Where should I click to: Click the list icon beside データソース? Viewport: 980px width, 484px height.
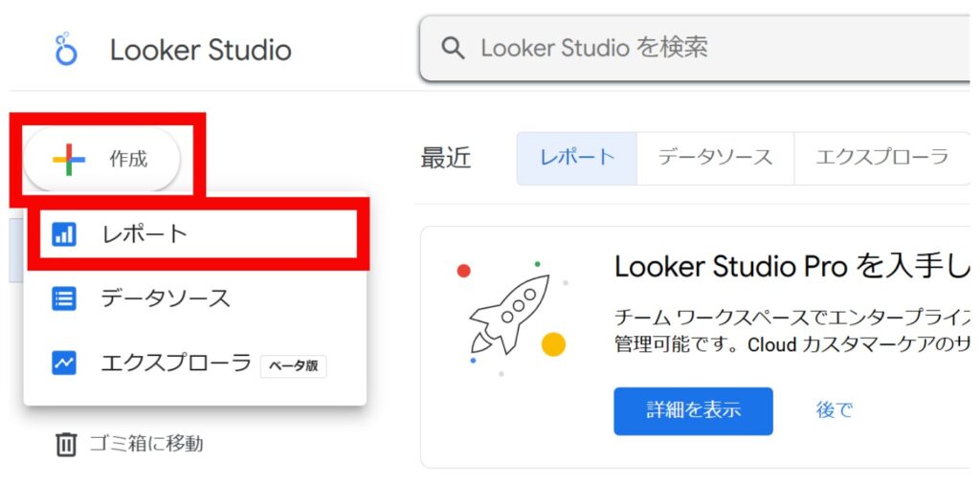[x=64, y=298]
